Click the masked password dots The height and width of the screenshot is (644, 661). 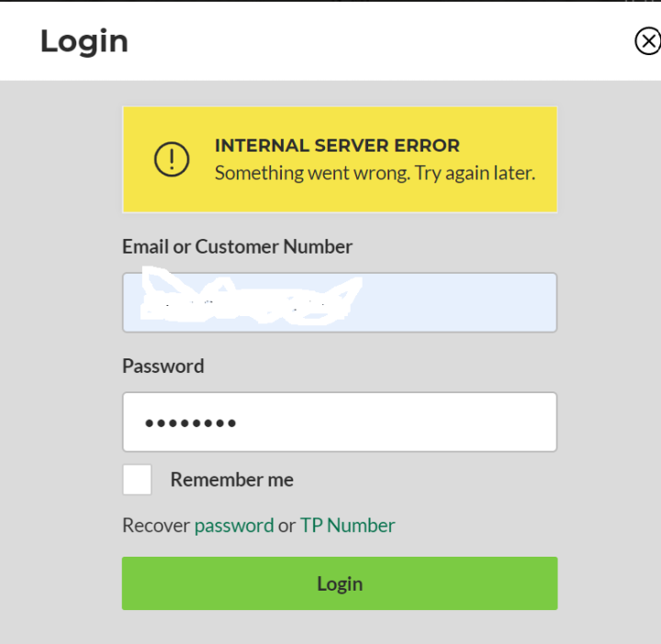pos(191,424)
